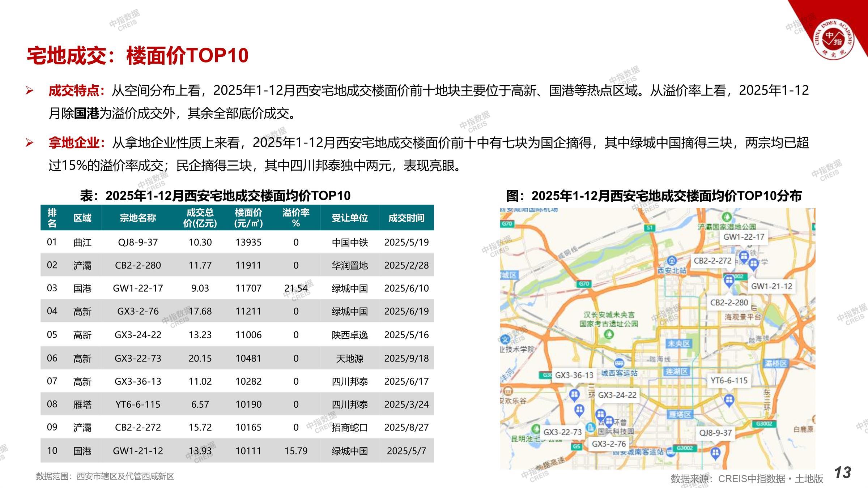Screen dimensions: 868x488
Task: Click the tree icon above 浐灞国家湿地公园
Action: [727, 217]
